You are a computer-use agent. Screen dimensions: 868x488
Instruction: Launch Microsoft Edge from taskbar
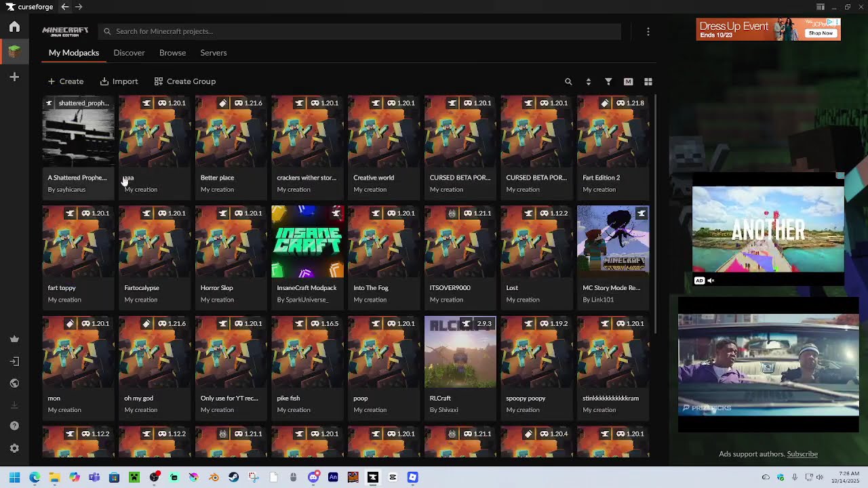(x=35, y=477)
